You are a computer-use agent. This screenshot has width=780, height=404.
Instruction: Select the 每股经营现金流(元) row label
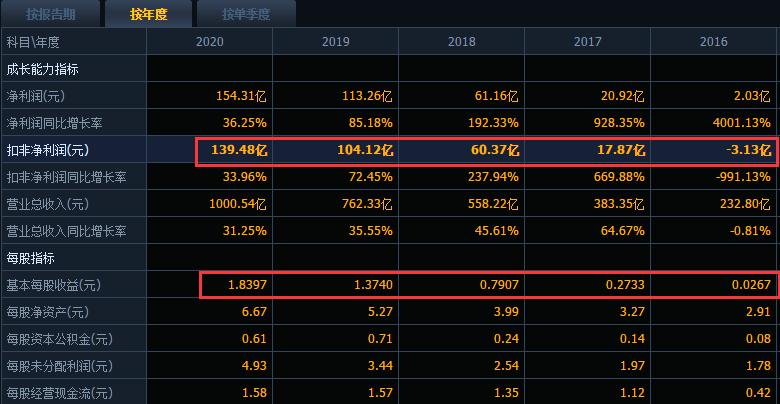59,393
